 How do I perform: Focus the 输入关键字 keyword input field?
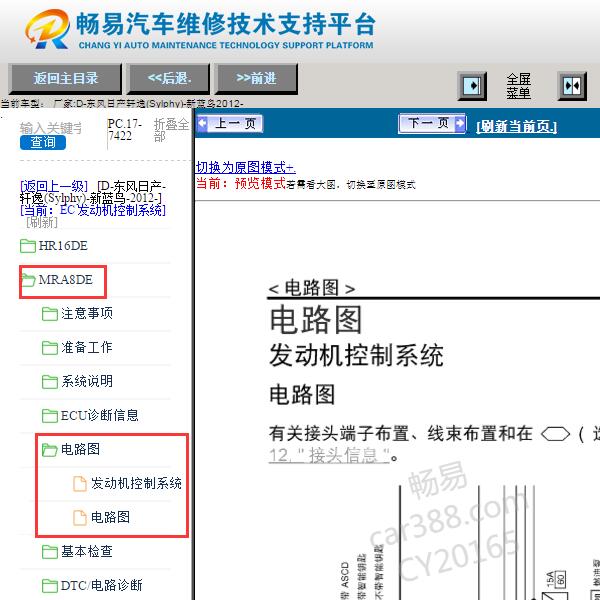coord(51,128)
